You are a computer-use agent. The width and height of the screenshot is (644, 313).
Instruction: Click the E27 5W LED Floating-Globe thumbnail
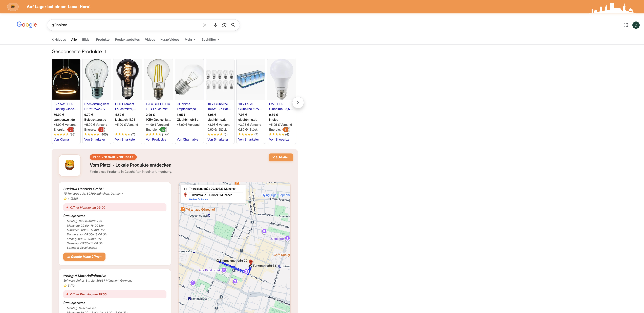point(66,79)
